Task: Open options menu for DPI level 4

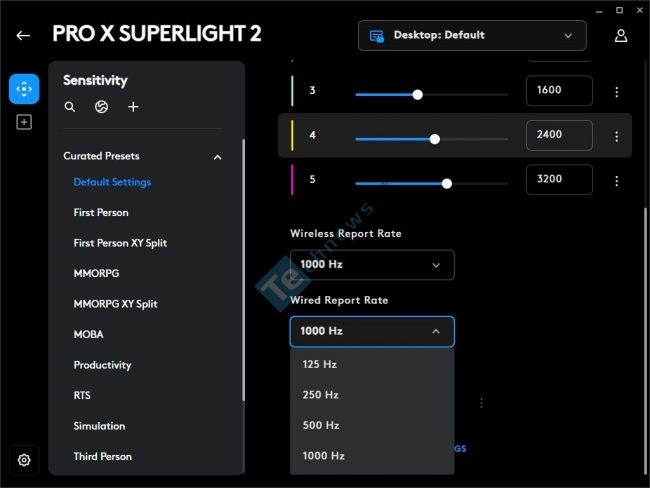Action: click(616, 136)
